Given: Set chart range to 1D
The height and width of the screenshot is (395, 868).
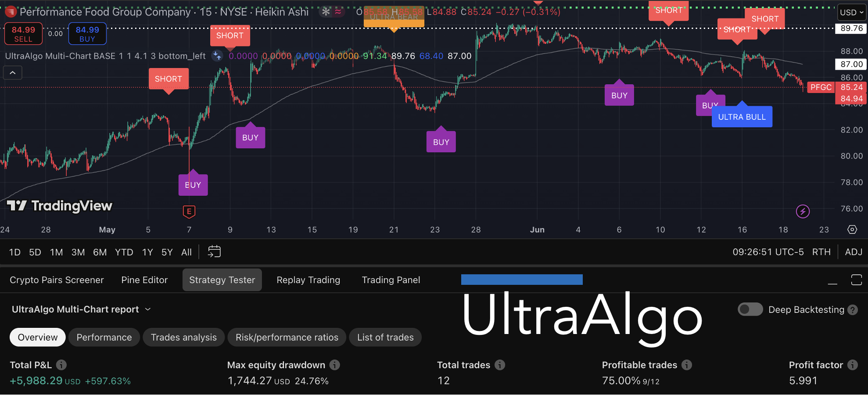Looking at the screenshot, I should tap(15, 252).
